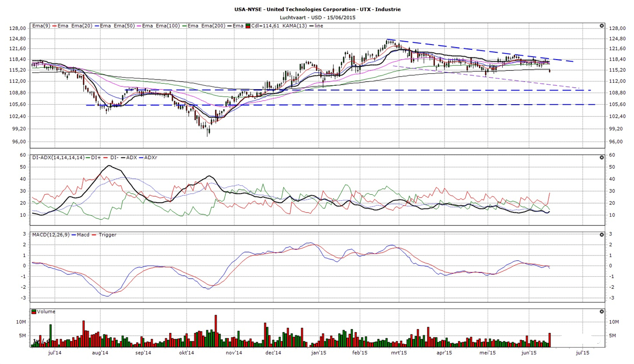Viewport: 634px width, 364px height.
Task: Click the sep'14 date axis label
Action: 143,353
